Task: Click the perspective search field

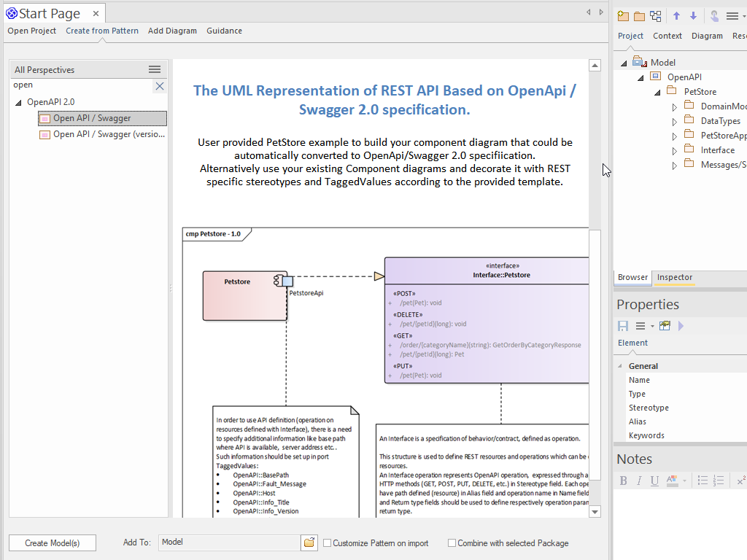Action: pyautogui.click(x=82, y=86)
